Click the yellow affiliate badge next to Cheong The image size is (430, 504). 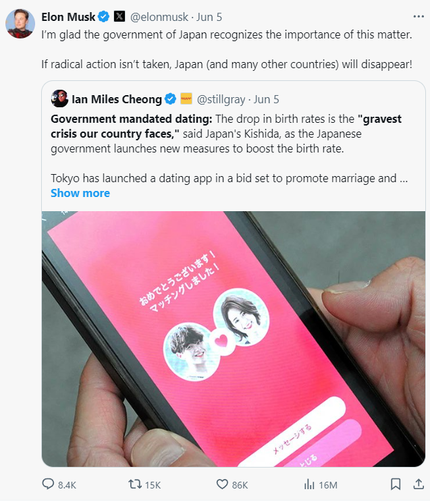click(186, 99)
